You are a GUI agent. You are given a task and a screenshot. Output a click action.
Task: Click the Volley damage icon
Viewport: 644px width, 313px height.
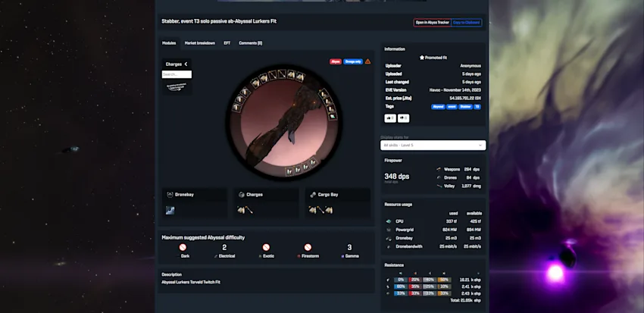(x=439, y=186)
